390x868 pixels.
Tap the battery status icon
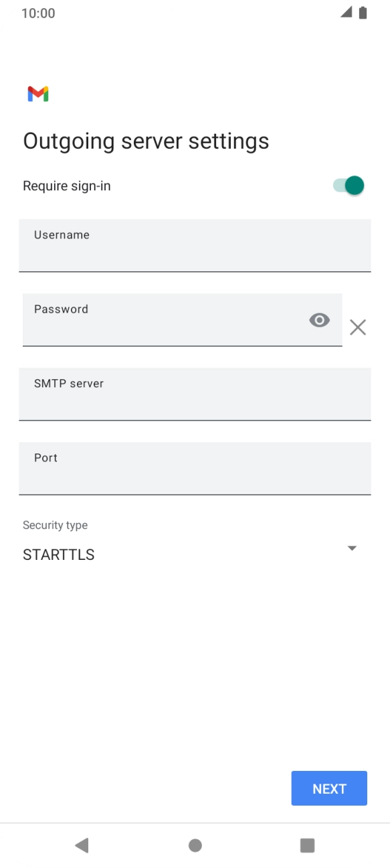(x=363, y=11)
